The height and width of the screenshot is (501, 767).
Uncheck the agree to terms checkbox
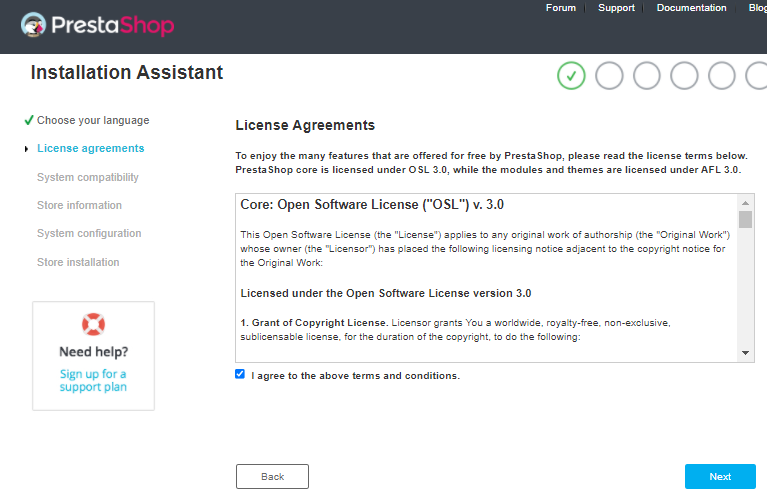point(240,374)
